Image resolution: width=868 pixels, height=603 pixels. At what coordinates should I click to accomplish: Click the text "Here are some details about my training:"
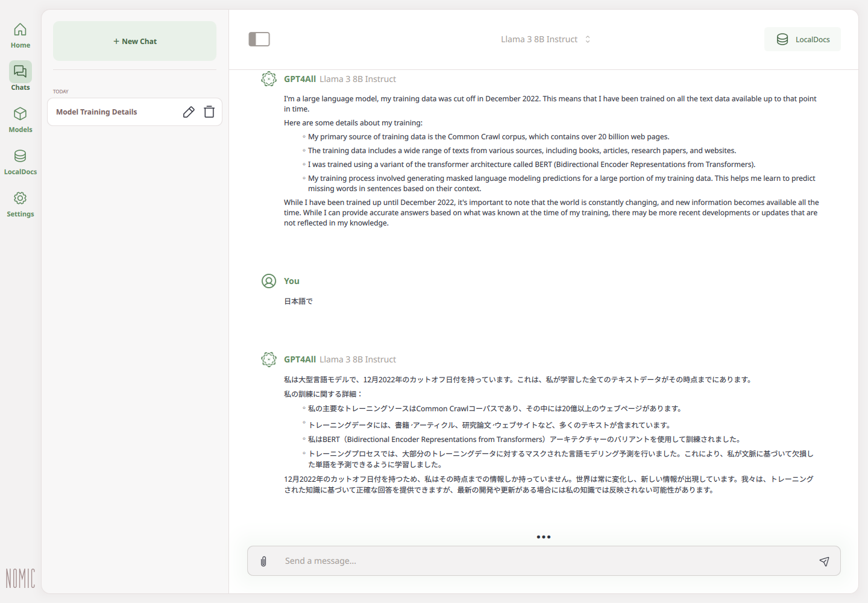pyautogui.click(x=353, y=123)
